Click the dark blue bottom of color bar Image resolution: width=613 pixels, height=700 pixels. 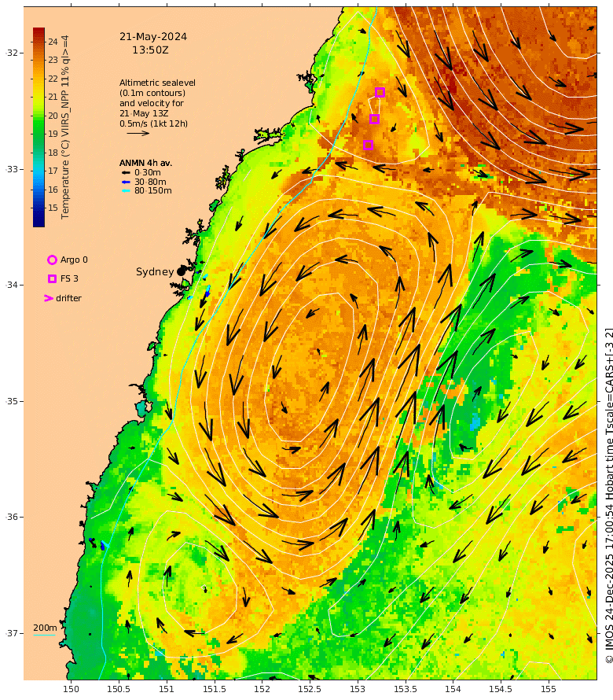click(x=39, y=222)
